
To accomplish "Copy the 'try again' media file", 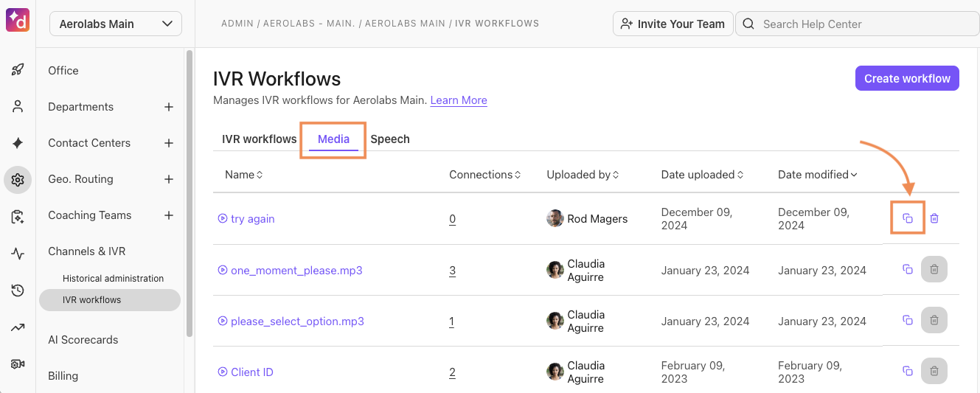I will [908, 218].
